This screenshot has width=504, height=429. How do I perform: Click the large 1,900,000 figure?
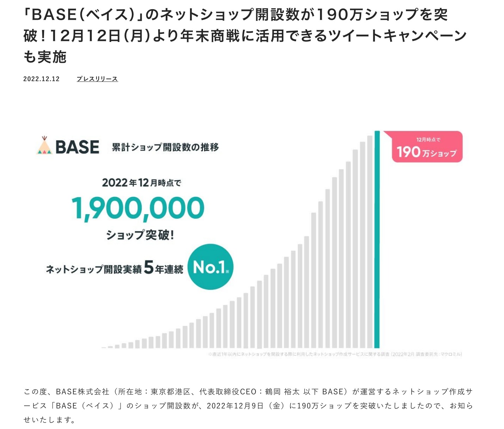(138, 208)
